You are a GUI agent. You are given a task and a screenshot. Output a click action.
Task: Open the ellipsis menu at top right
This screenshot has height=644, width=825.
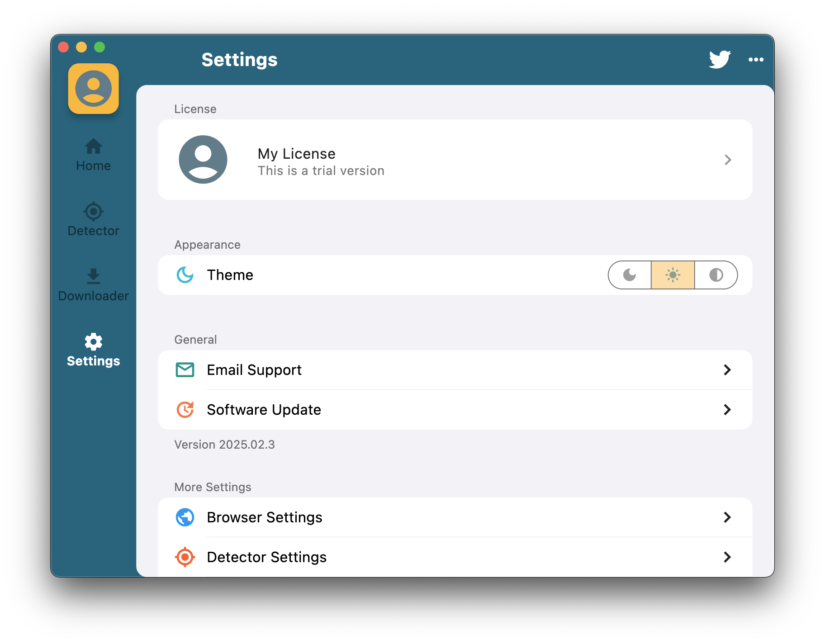click(756, 59)
